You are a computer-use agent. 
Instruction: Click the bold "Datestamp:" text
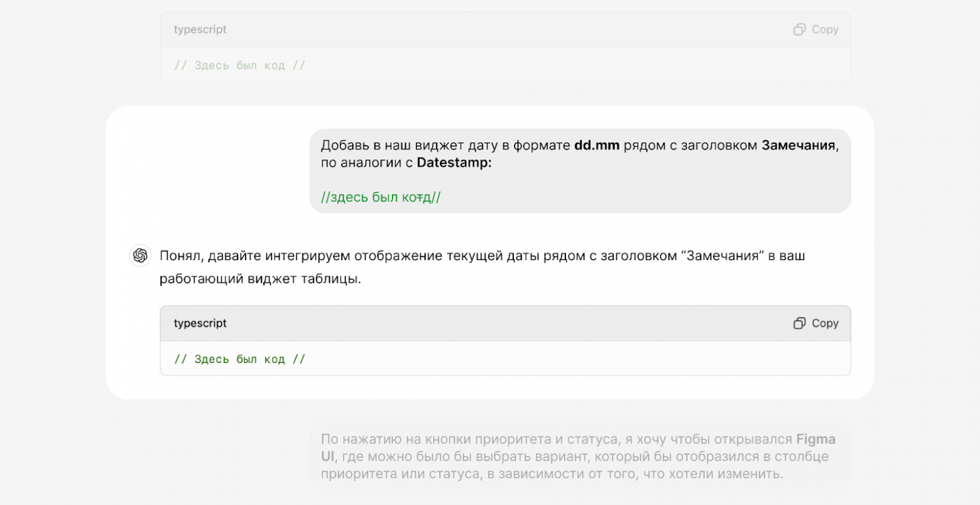coord(454,163)
